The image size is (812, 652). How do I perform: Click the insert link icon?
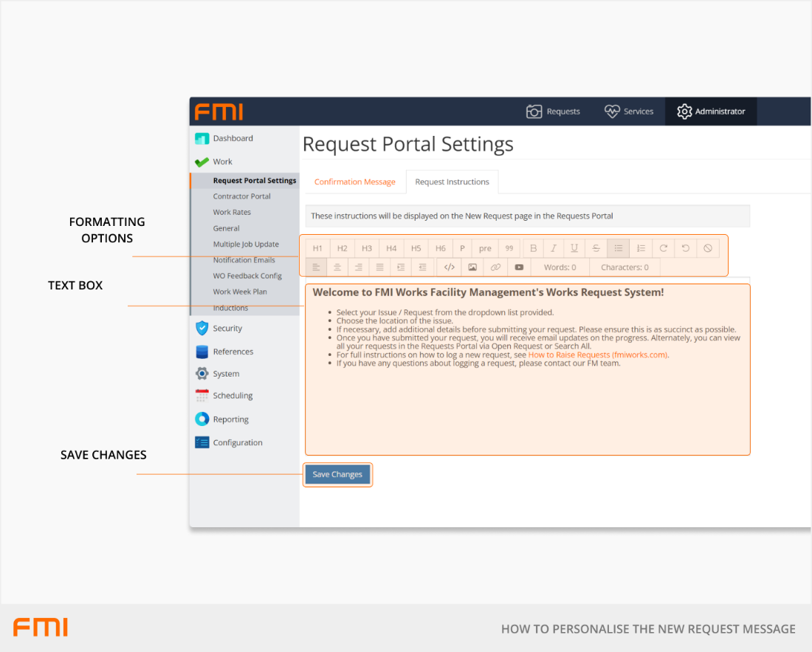click(x=495, y=267)
